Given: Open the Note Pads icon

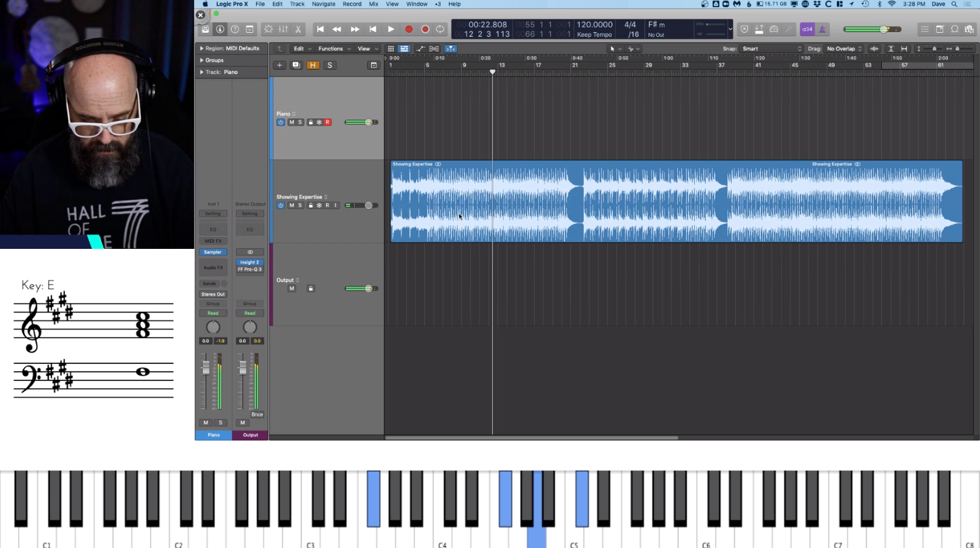Looking at the screenshot, I should point(940,29).
